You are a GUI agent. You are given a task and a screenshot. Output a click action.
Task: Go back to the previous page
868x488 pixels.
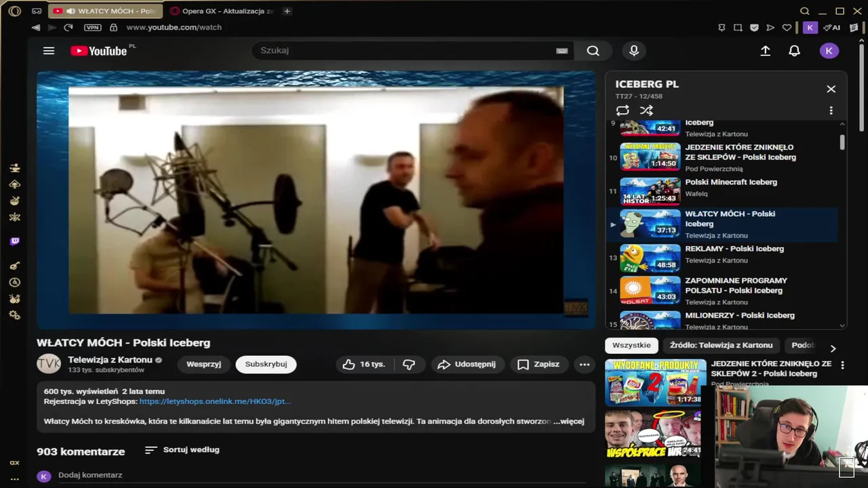(35, 27)
